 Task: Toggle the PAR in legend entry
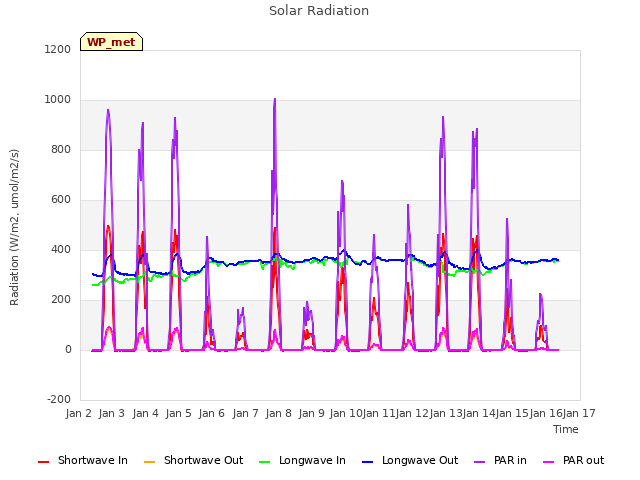pos(500,460)
